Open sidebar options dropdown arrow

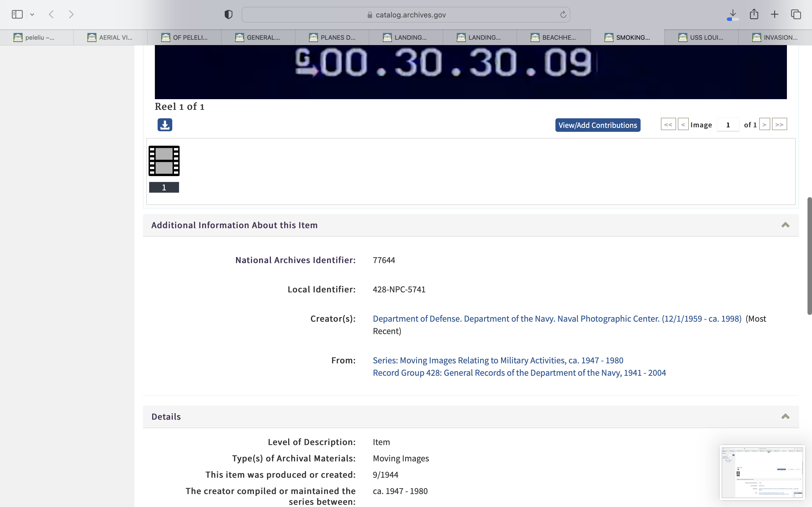tap(32, 14)
